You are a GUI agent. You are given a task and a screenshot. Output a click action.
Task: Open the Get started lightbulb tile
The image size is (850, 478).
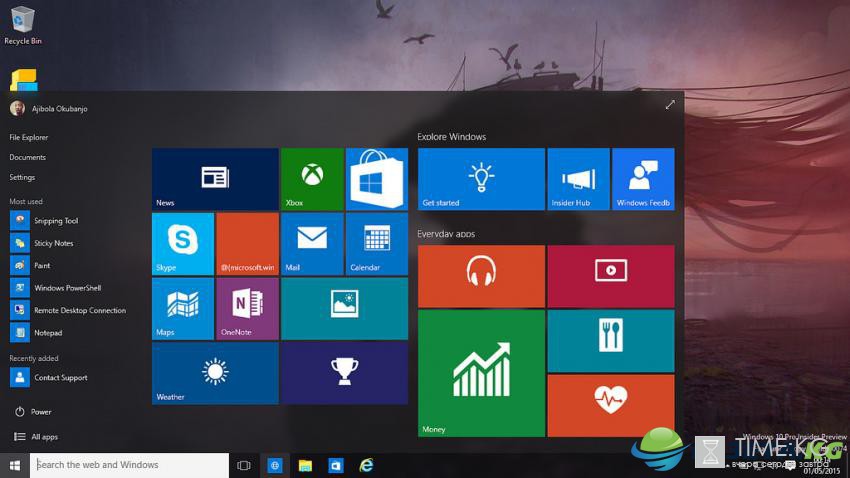(481, 179)
